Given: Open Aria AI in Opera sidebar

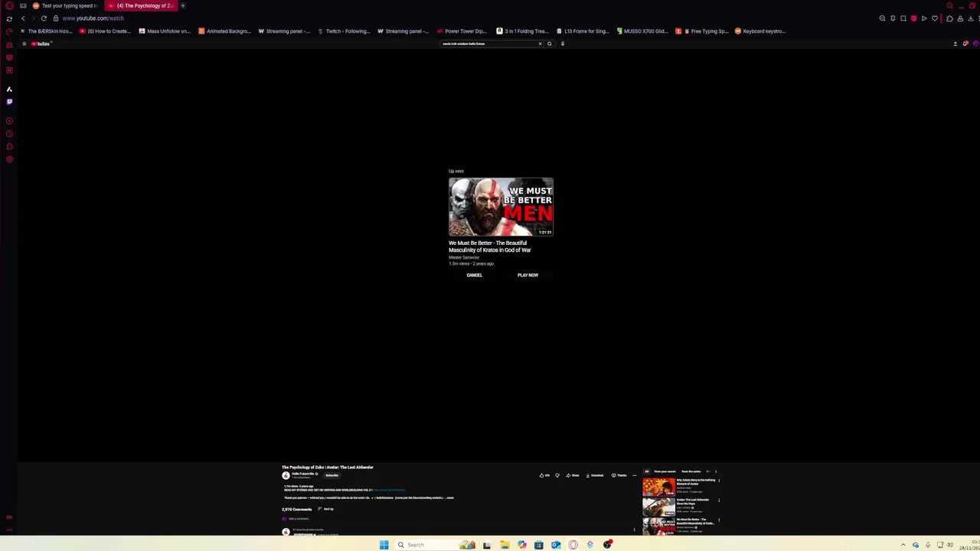Looking at the screenshot, I should pyautogui.click(x=9, y=90).
